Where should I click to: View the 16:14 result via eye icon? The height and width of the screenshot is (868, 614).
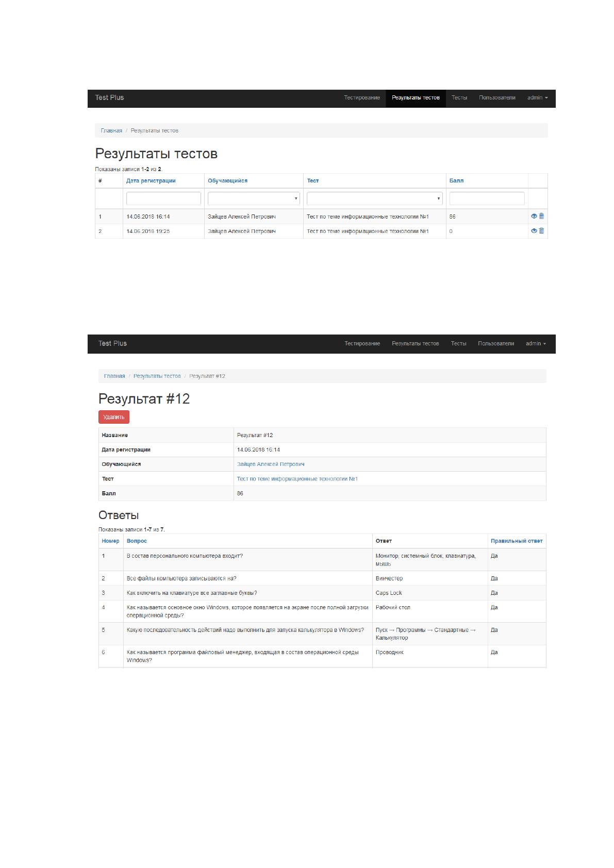point(534,216)
